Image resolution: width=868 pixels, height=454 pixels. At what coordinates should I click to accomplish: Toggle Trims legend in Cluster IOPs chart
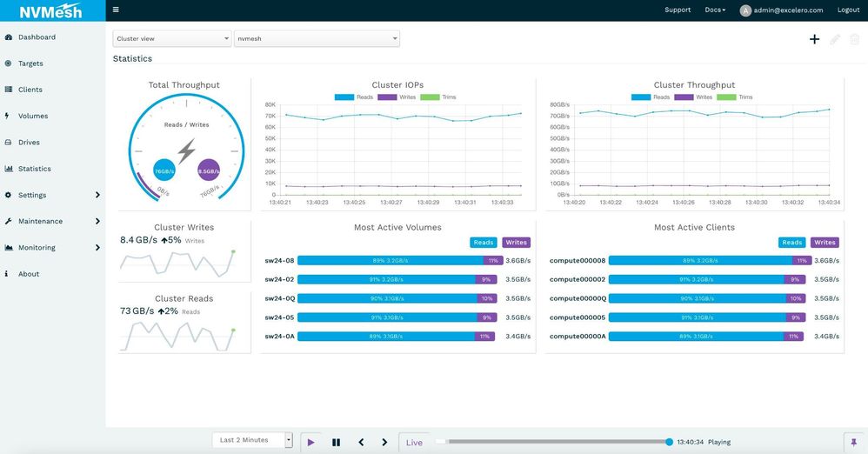coord(437,97)
